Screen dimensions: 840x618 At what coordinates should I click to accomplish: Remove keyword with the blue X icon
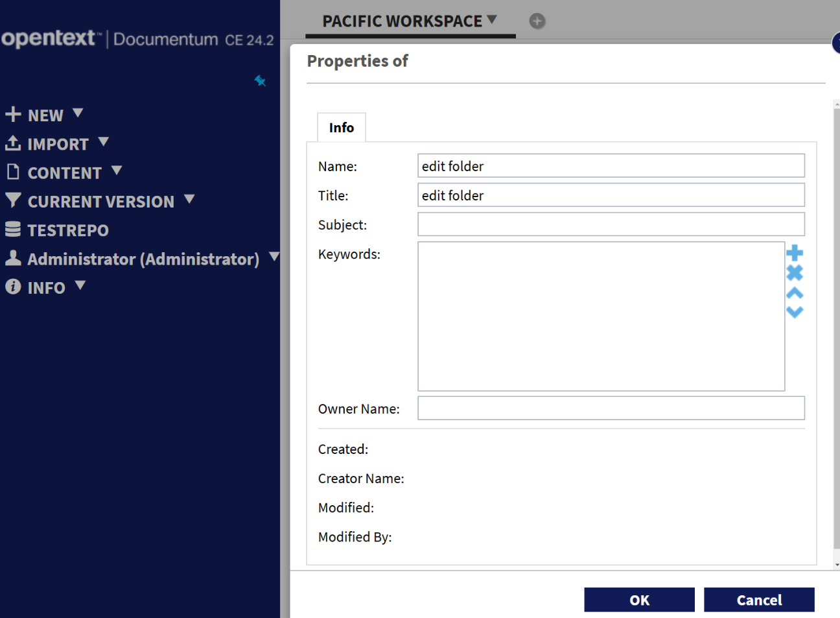pyautogui.click(x=795, y=273)
